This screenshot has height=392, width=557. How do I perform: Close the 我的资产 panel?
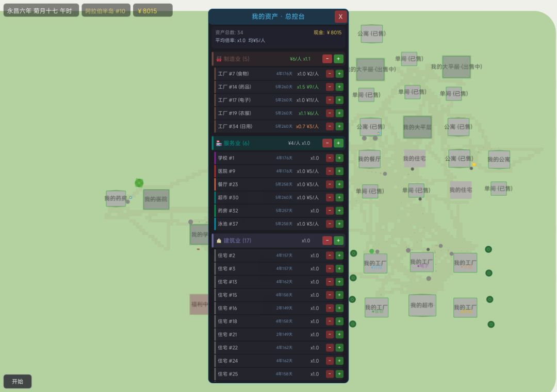click(x=340, y=16)
